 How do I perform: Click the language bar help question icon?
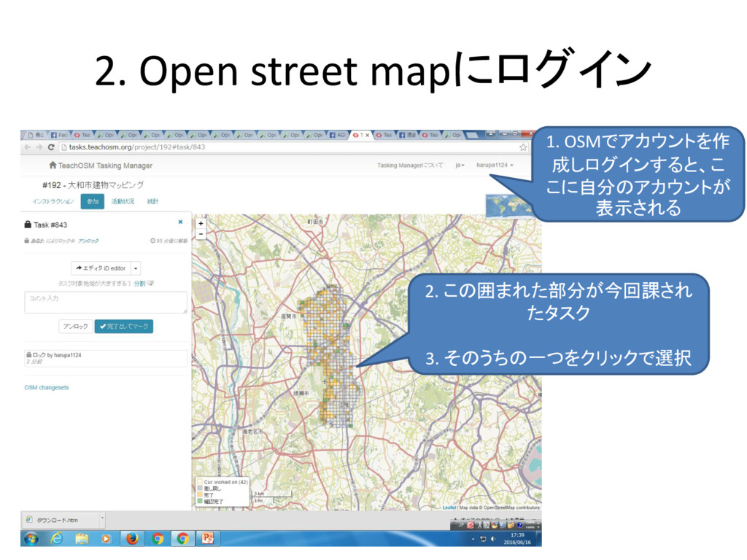519,525
